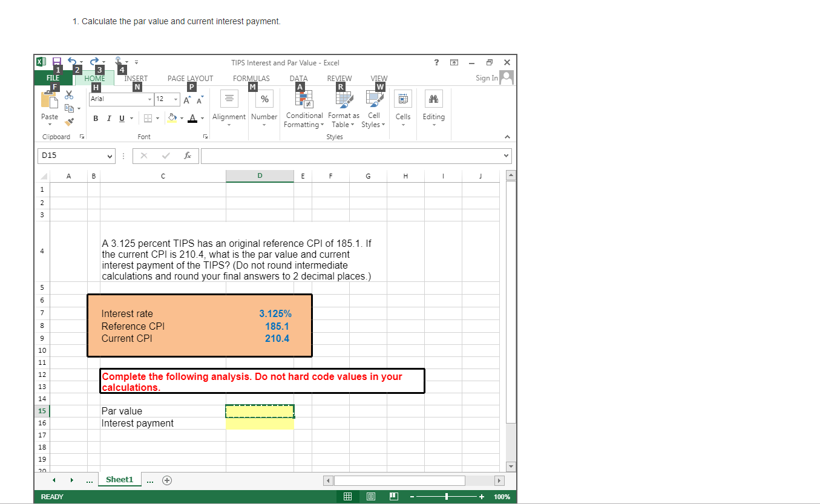Click the Cut (scissors) icon
The height and width of the screenshot is (504, 820).
click(68, 96)
